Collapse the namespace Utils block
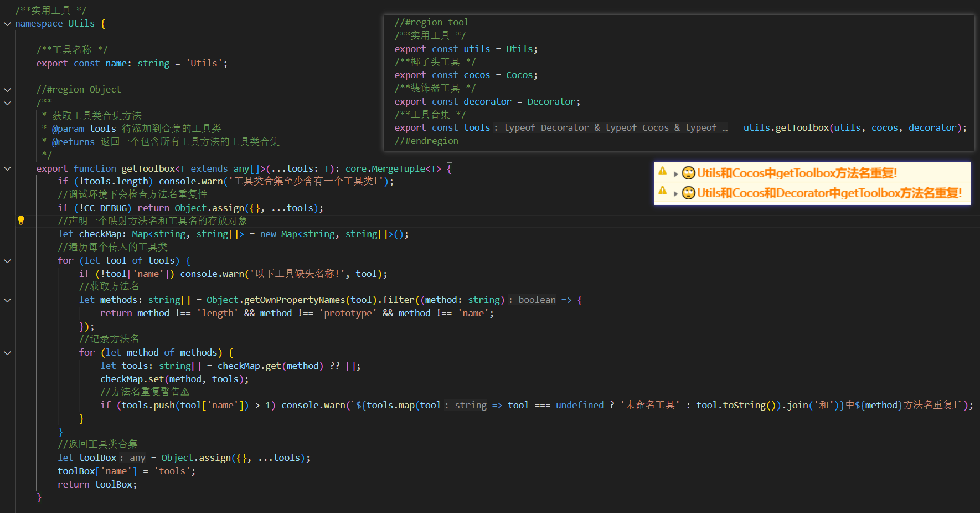Image resolution: width=980 pixels, height=513 pixels. pyautogui.click(x=7, y=24)
